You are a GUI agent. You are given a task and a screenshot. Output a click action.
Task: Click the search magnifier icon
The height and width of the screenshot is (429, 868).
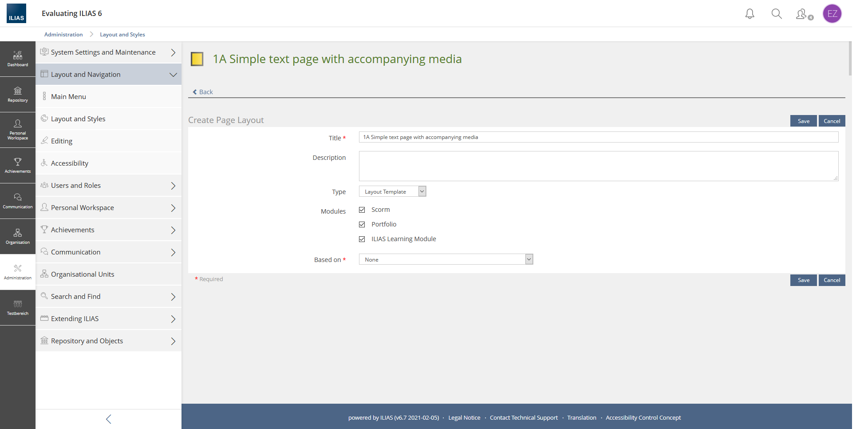[776, 14]
